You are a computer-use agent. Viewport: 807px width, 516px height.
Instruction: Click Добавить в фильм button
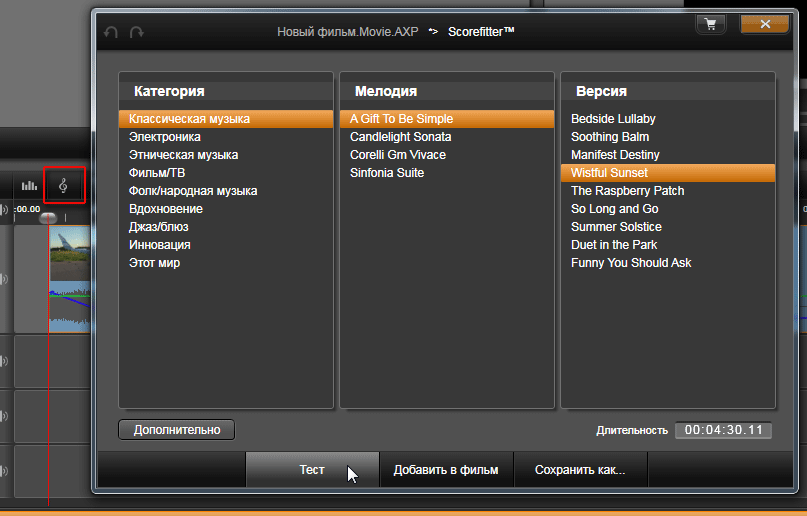coord(446,470)
